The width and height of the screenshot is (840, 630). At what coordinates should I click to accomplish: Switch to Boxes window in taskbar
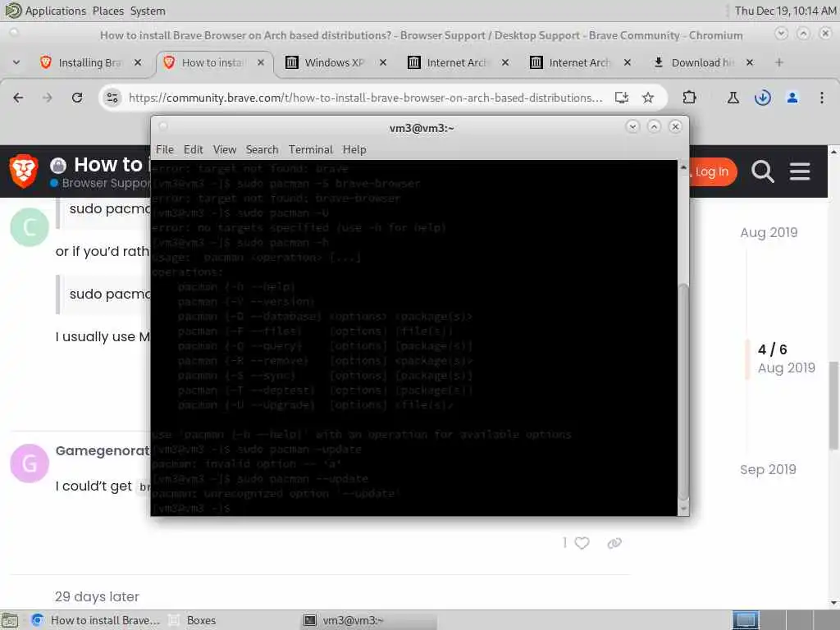193,620
